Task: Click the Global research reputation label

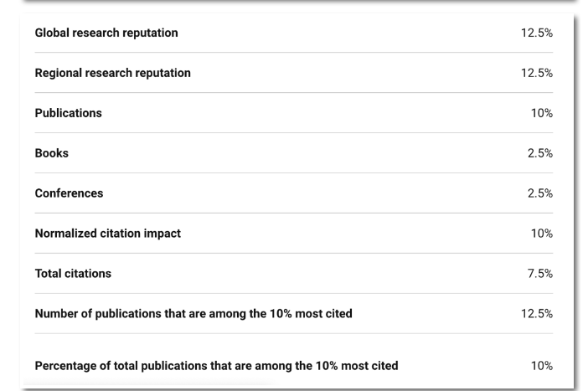Action: (106, 33)
